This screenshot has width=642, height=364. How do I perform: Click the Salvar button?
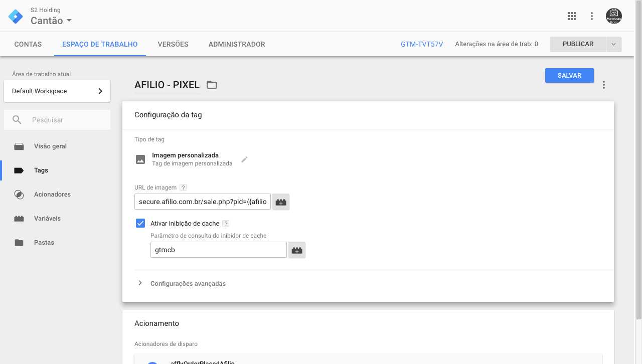[x=569, y=75]
